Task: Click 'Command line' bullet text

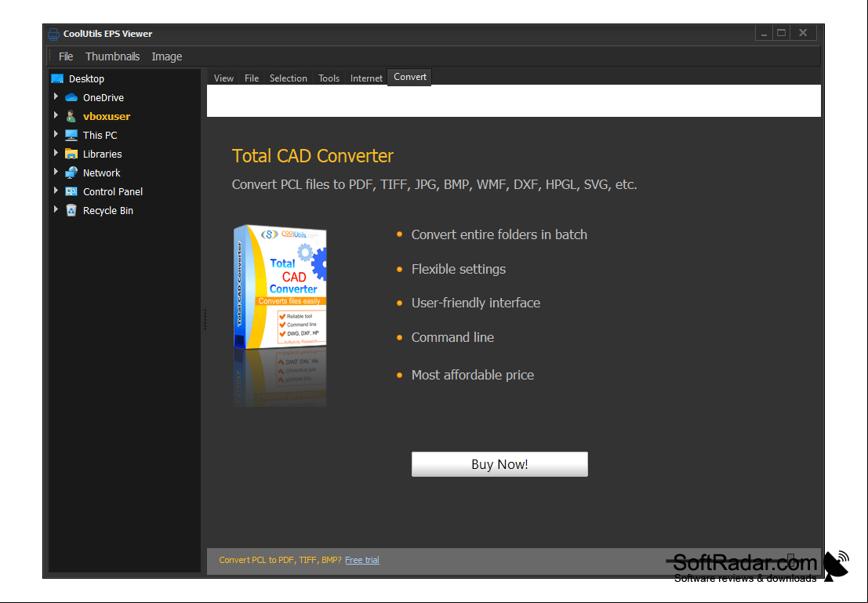Action: (x=453, y=337)
